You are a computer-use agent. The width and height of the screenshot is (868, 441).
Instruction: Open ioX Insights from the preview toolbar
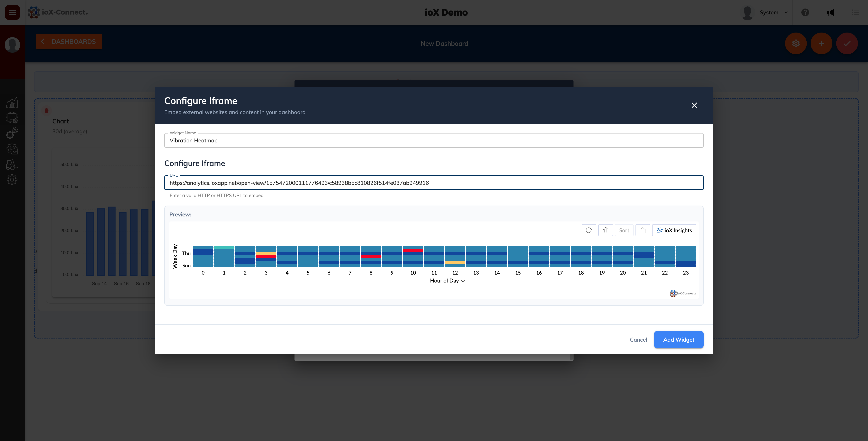pyautogui.click(x=674, y=230)
